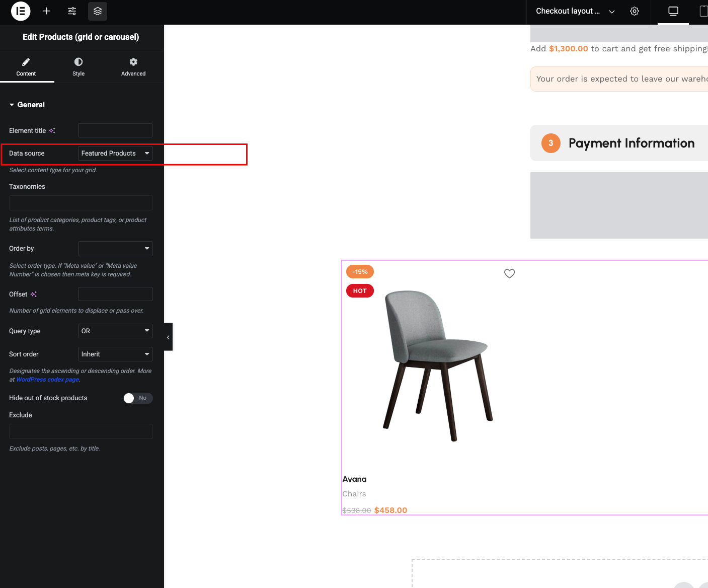Open page settings gear icon
Screen dimensions: 708x588
[x=635, y=11]
